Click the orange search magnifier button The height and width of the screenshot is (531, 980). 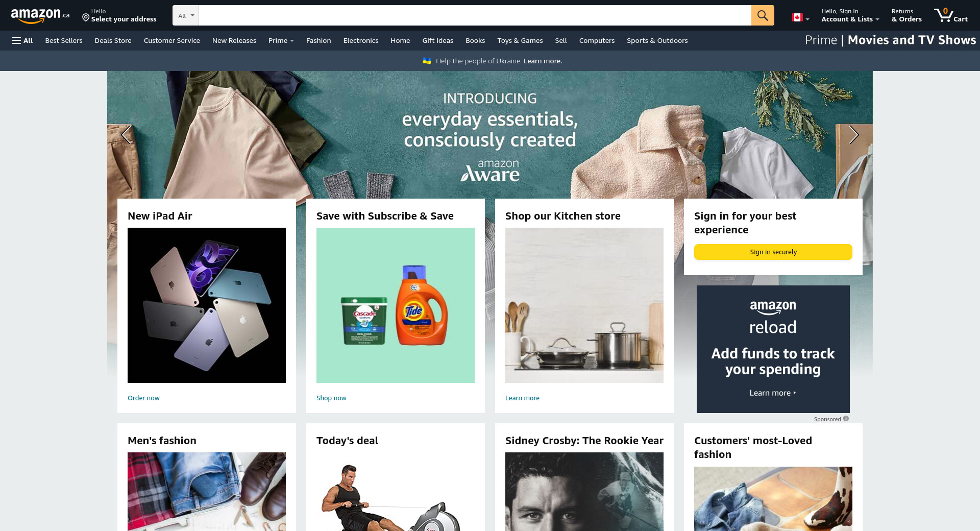pos(763,15)
